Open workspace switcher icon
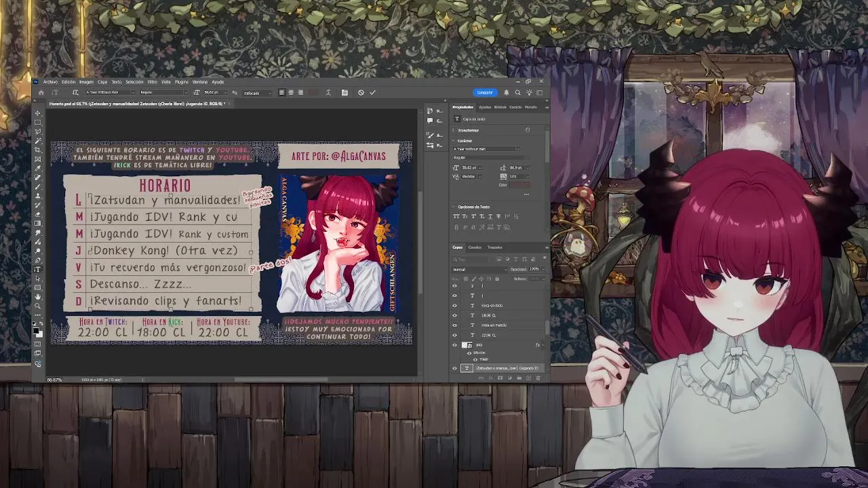This screenshot has height=488, width=868. click(540, 92)
